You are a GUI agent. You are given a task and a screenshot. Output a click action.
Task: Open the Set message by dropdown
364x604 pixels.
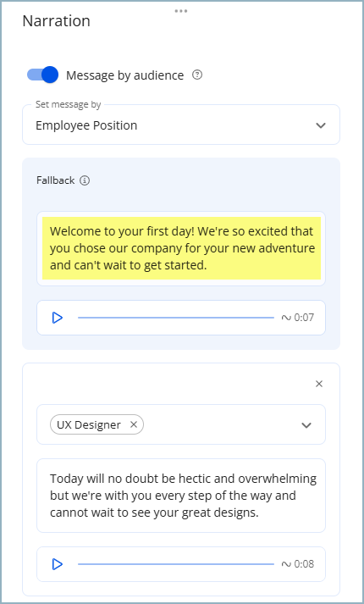point(181,125)
